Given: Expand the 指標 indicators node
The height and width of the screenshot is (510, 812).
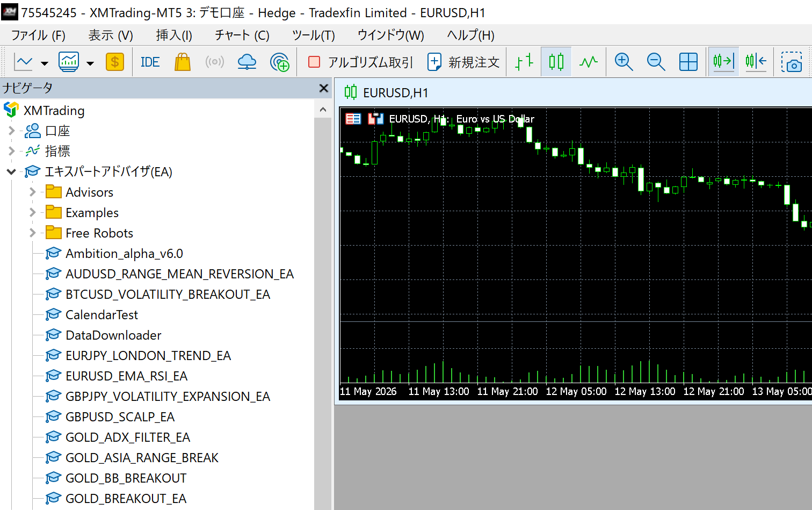Looking at the screenshot, I should [11, 151].
